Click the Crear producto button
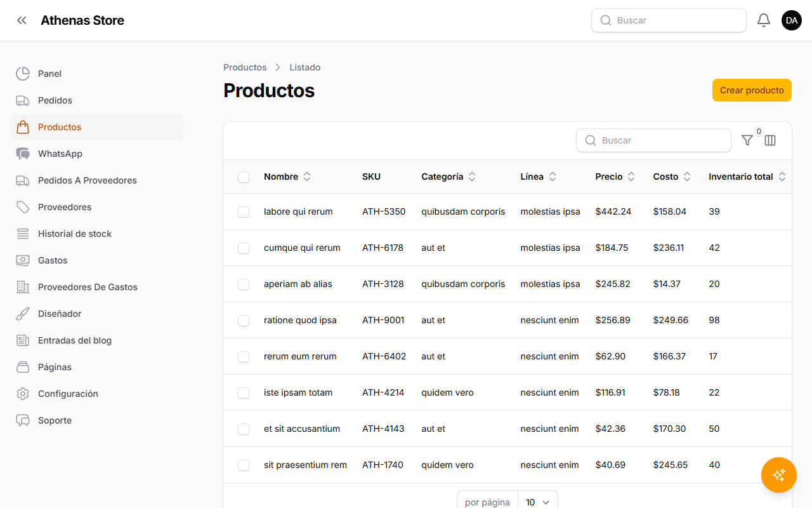 [752, 90]
